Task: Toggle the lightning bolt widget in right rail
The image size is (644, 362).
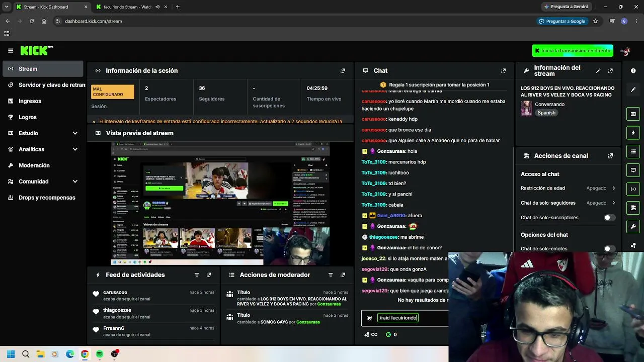Action: [x=633, y=133]
